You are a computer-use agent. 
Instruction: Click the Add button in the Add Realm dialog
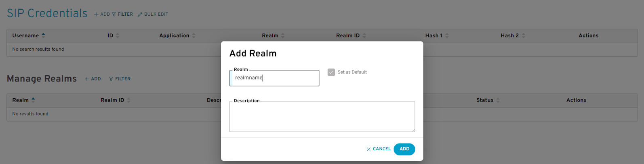coord(404,149)
